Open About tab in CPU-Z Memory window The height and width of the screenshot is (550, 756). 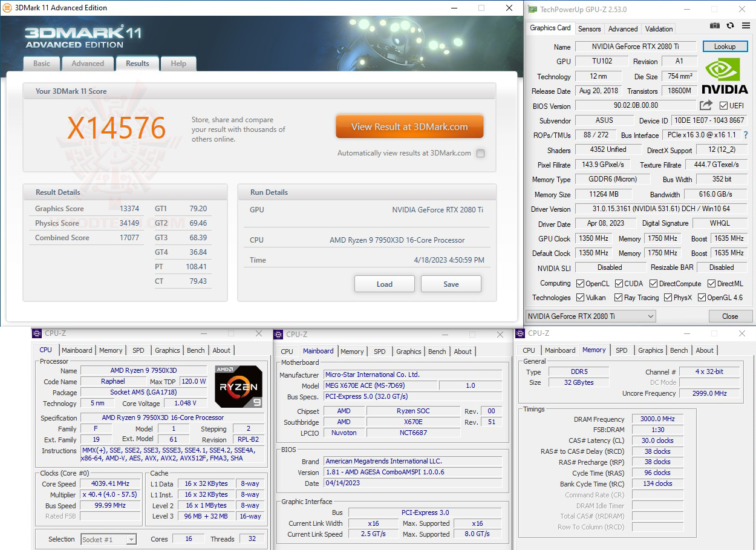[705, 350]
